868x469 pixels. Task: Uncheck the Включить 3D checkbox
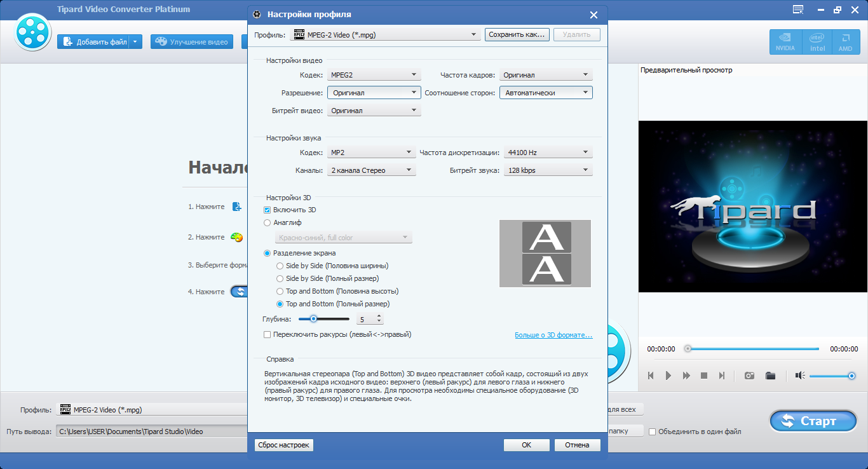click(x=267, y=210)
